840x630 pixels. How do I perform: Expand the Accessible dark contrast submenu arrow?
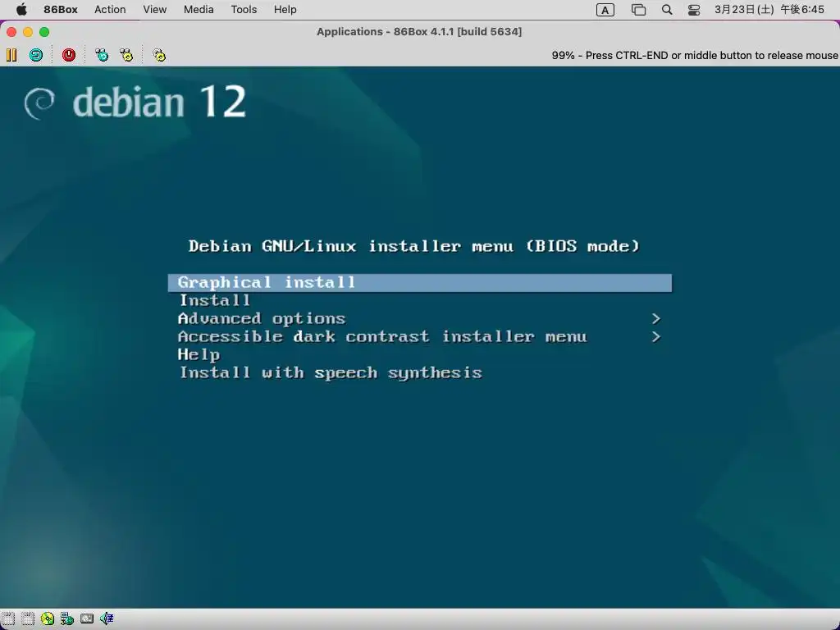click(656, 337)
